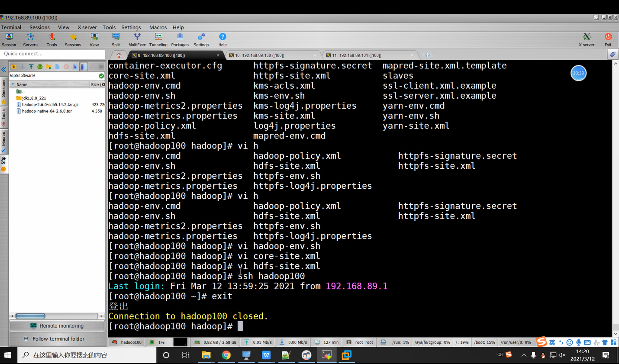Open the Settings menu
The image size is (619, 364).
(131, 27)
